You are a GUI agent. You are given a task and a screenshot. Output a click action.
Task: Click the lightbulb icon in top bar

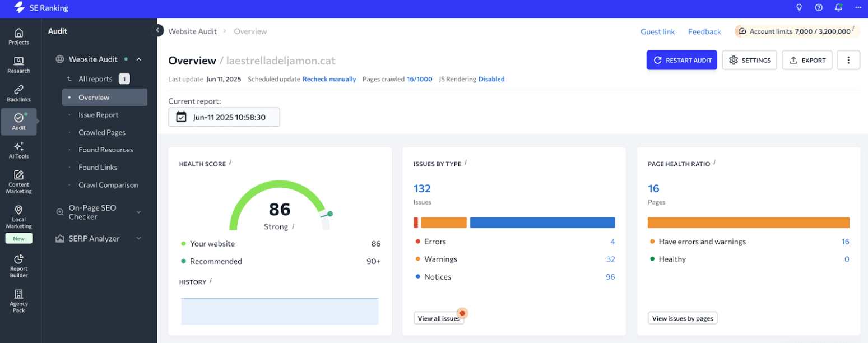click(x=799, y=8)
